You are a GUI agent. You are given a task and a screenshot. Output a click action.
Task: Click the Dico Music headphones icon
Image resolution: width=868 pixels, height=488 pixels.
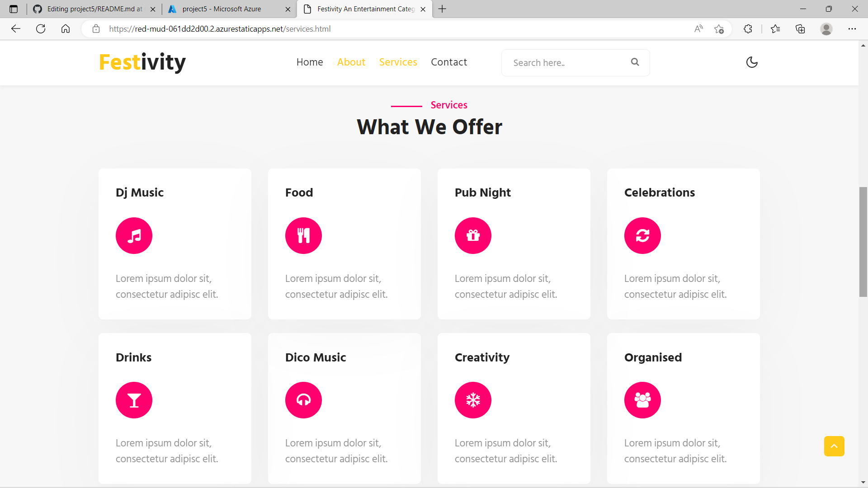303,400
